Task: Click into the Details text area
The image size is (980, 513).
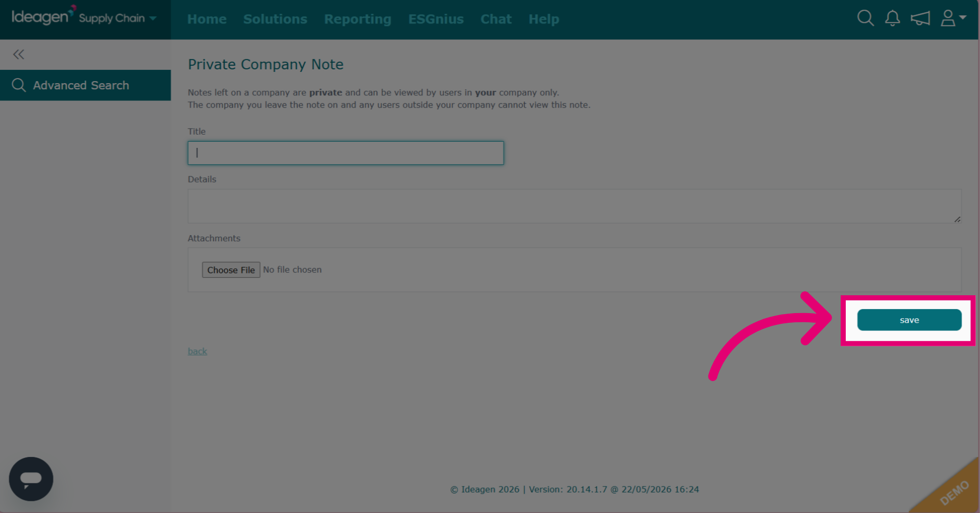Action: coord(575,206)
